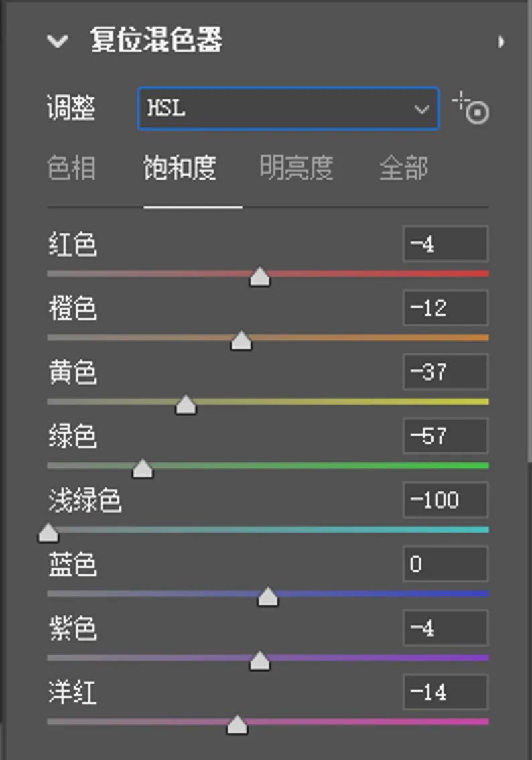The image size is (532, 760).
Task: Click the 红色 saturation value field
Action: [445, 244]
